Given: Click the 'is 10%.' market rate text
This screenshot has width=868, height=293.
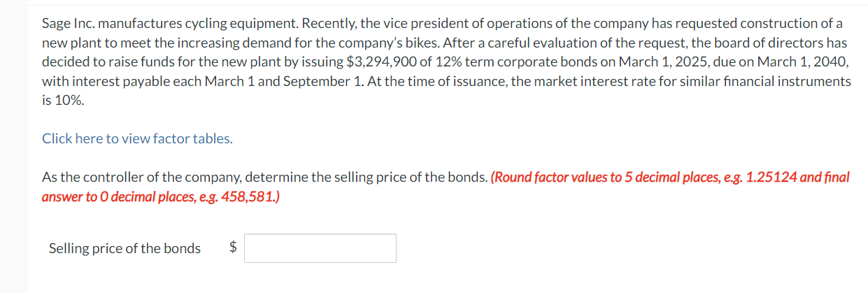Looking at the screenshot, I should pos(63,101).
